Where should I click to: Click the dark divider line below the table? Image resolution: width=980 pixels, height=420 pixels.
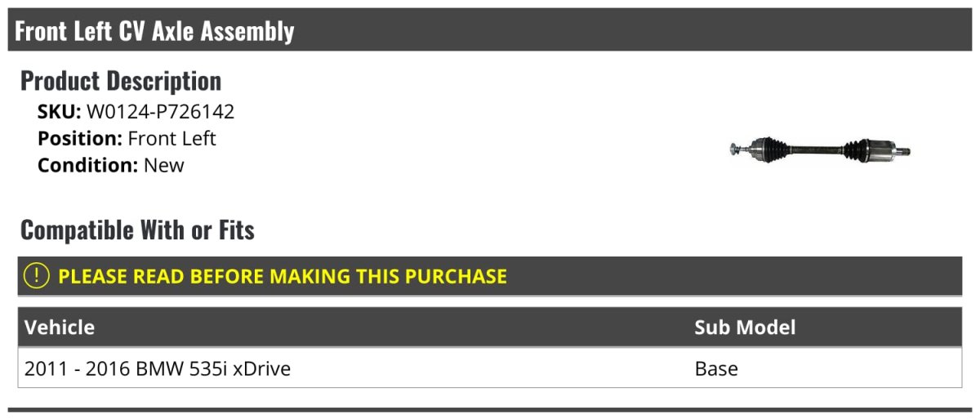click(x=490, y=410)
